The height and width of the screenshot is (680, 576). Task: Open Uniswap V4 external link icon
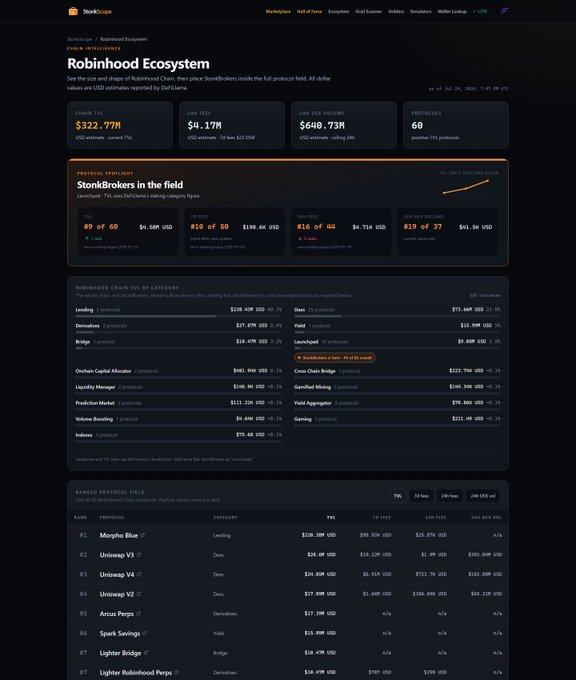[x=139, y=574]
